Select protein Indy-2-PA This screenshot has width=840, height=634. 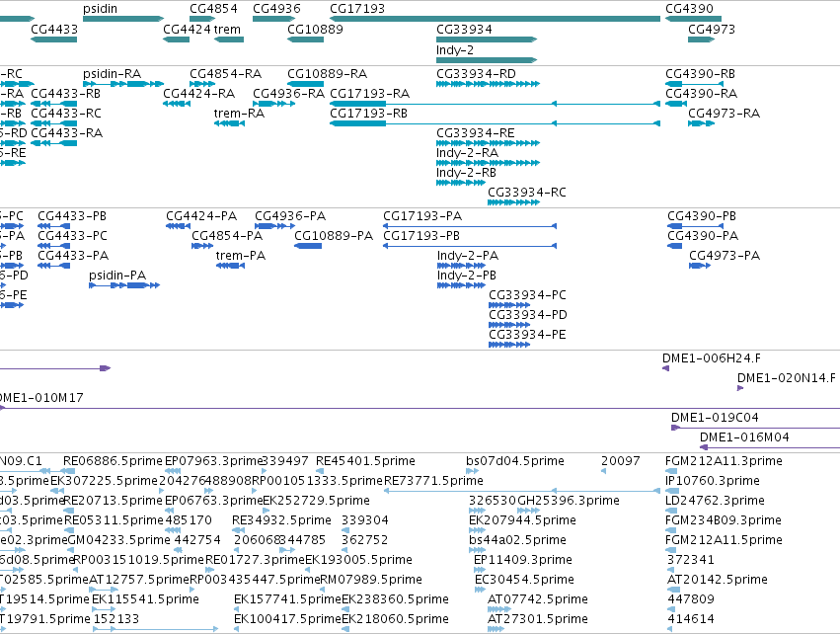click(461, 266)
